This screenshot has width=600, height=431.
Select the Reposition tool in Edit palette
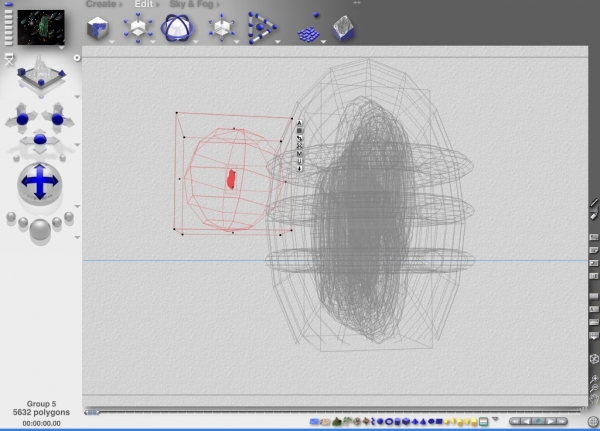[x=221, y=28]
